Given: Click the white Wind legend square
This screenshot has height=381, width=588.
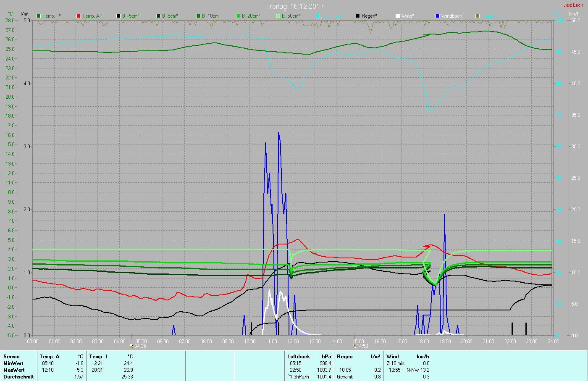Looking at the screenshot, I should (398, 16).
